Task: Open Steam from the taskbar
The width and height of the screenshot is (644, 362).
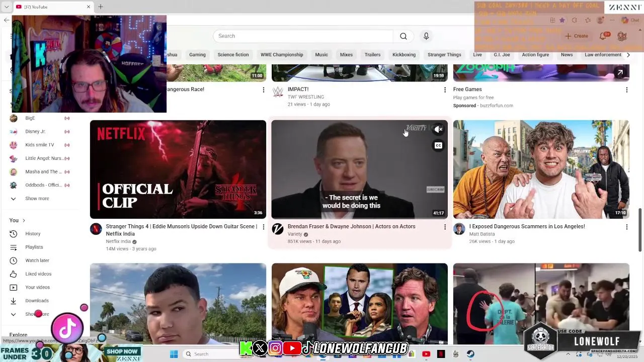Action: pyautogui.click(x=470, y=354)
